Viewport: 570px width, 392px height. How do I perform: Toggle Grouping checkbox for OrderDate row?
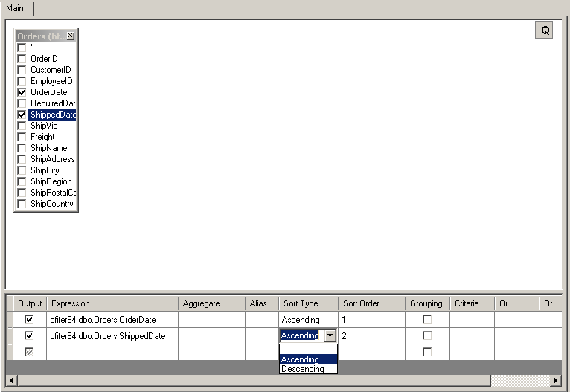pyautogui.click(x=427, y=320)
